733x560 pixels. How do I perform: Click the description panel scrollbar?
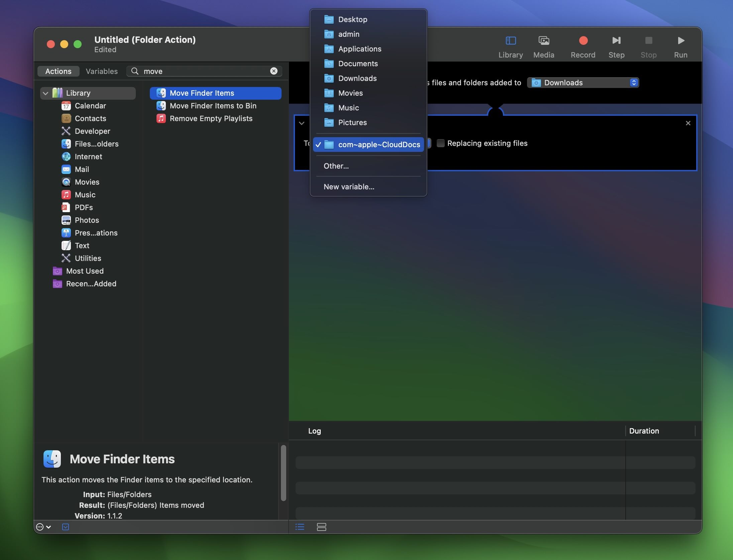pyautogui.click(x=283, y=473)
